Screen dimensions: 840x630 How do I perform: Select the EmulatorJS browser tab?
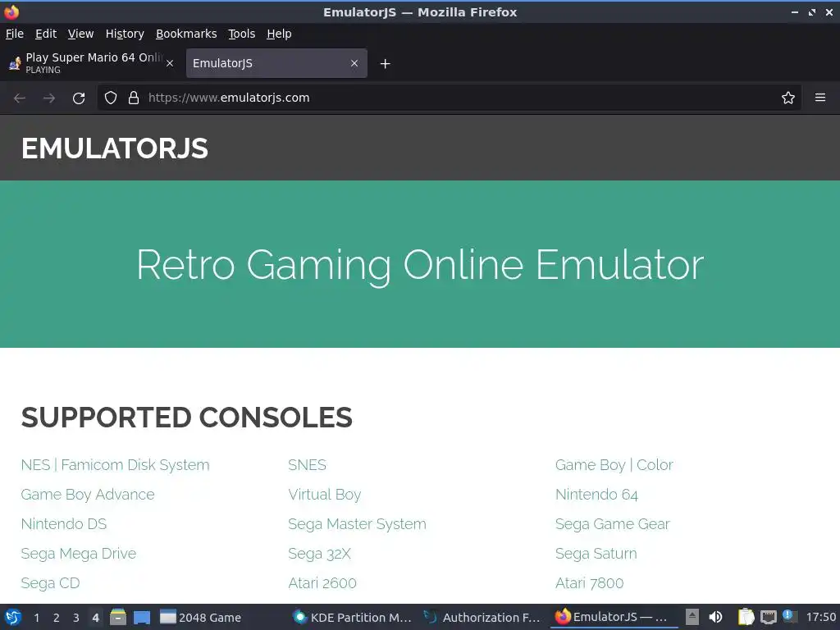tap(276, 63)
